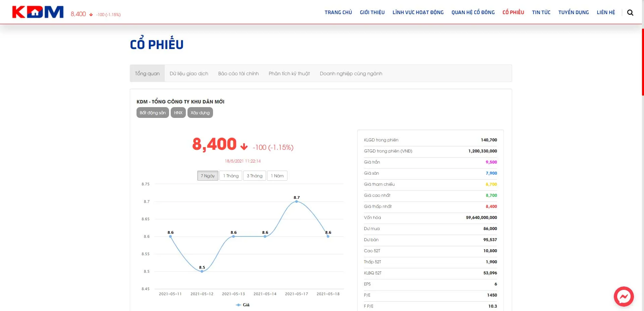This screenshot has height=311, width=644.
Task: Switch chart range to 3 Tháng
Action: (x=255, y=176)
